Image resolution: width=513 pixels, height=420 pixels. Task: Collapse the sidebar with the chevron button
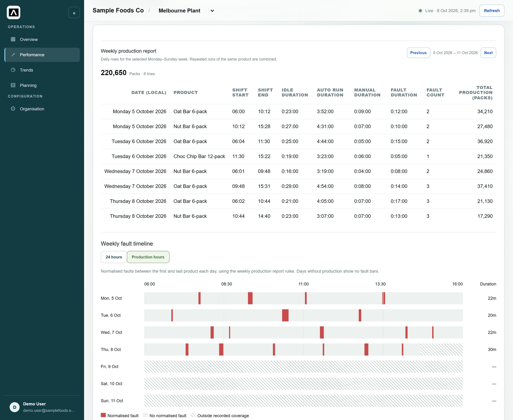(x=74, y=13)
